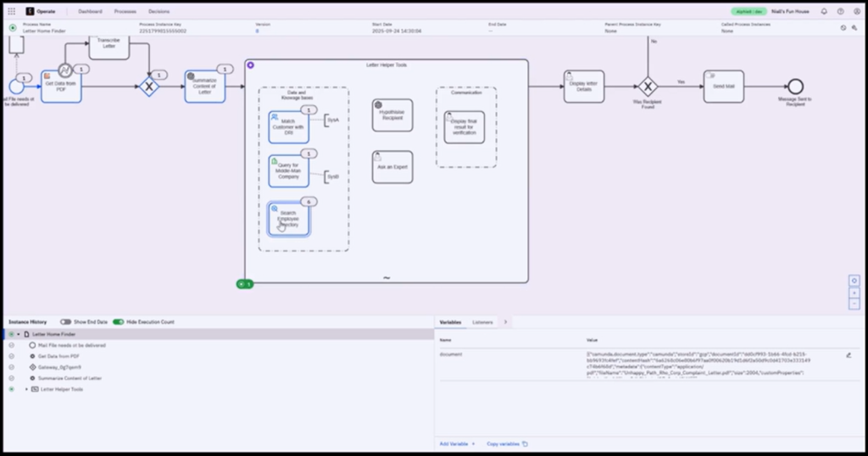Open the user profile icon
Viewport: 868px width, 456px height.
pos(855,11)
